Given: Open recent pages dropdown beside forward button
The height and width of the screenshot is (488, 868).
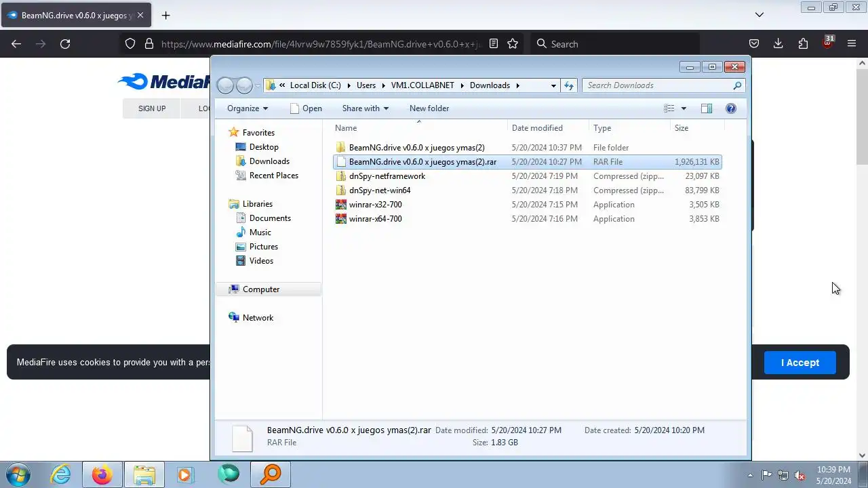Looking at the screenshot, I should [x=258, y=86].
